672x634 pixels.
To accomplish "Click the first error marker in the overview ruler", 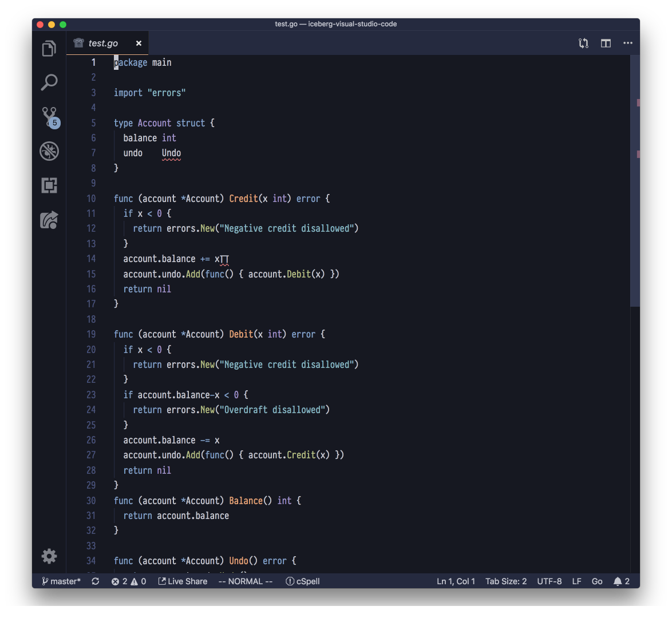I will tap(638, 102).
